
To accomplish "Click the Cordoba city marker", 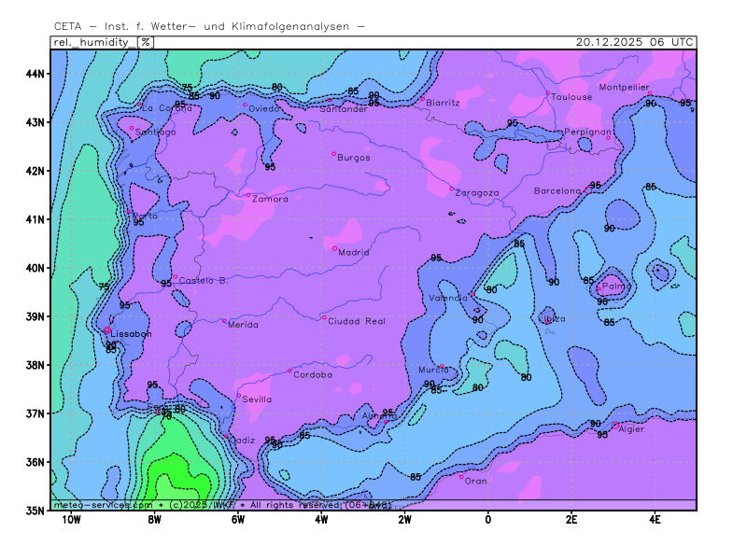I will point(289,371).
